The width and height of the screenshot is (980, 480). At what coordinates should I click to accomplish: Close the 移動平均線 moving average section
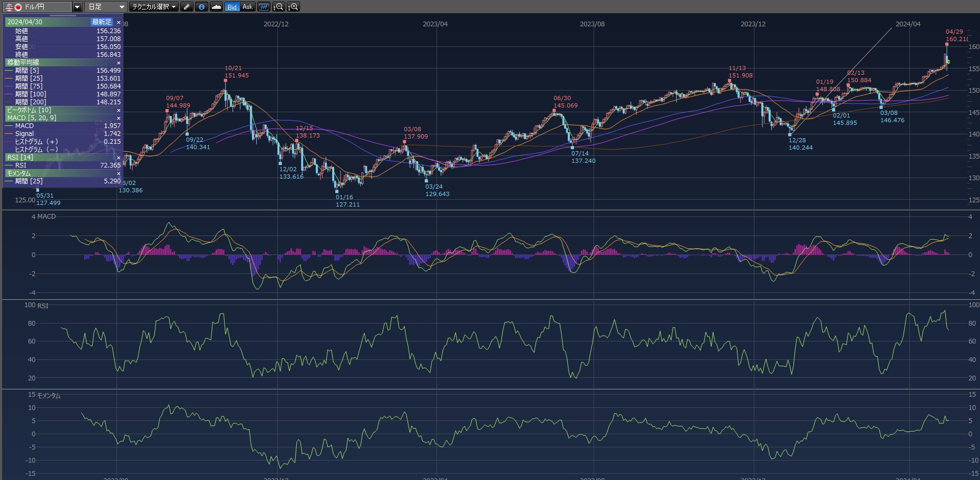tap(119, 63)
